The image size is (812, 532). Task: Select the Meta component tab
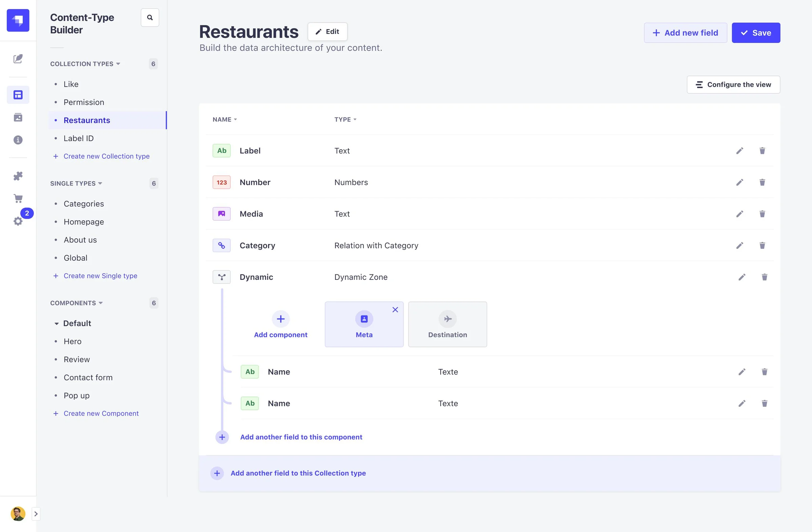[364, 325]
